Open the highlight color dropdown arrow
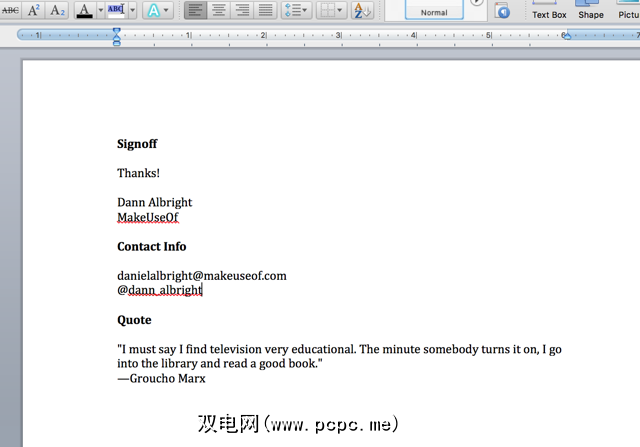Screen dimensions: 640x447 [x=132, y=10]
